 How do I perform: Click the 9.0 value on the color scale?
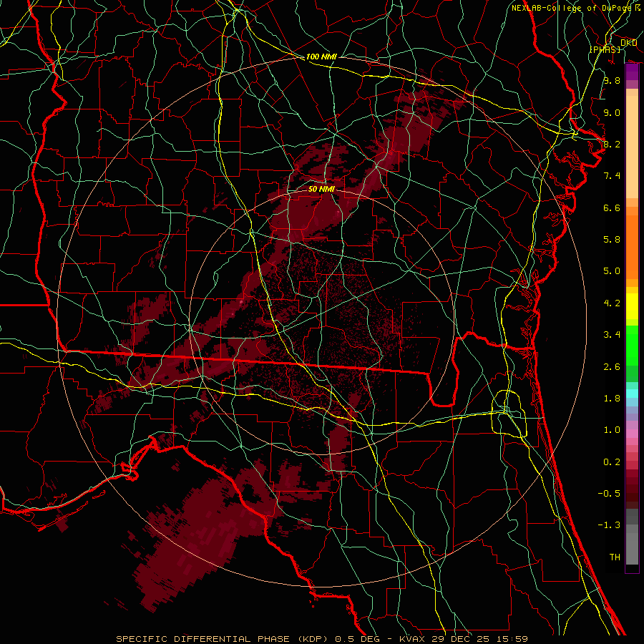point(612,112)
